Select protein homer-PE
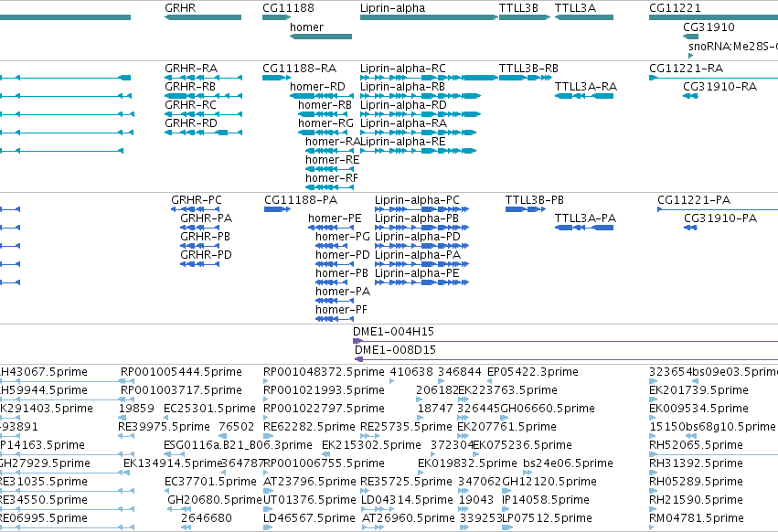Viewport: 778px width, 532px height. [x=330, y=228]
